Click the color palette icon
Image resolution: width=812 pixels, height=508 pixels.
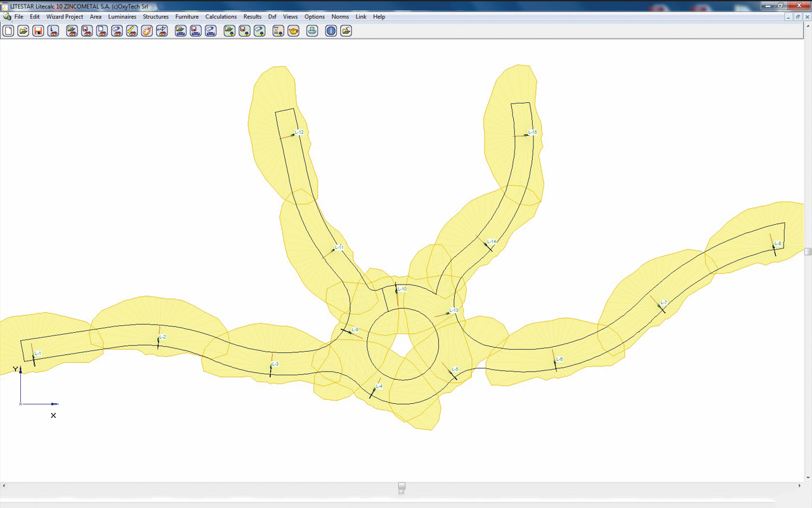[147, 30]
